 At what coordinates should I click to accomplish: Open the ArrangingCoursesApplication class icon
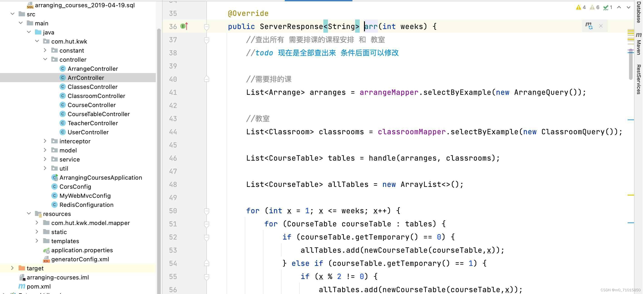coord(54,178)
